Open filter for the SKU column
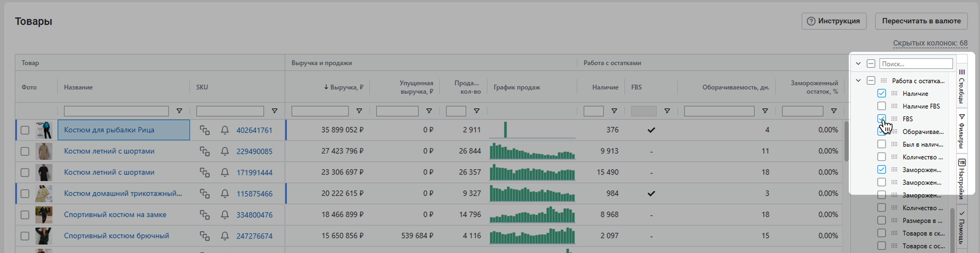Screen dimensions: 980x253 coord(274,111)
